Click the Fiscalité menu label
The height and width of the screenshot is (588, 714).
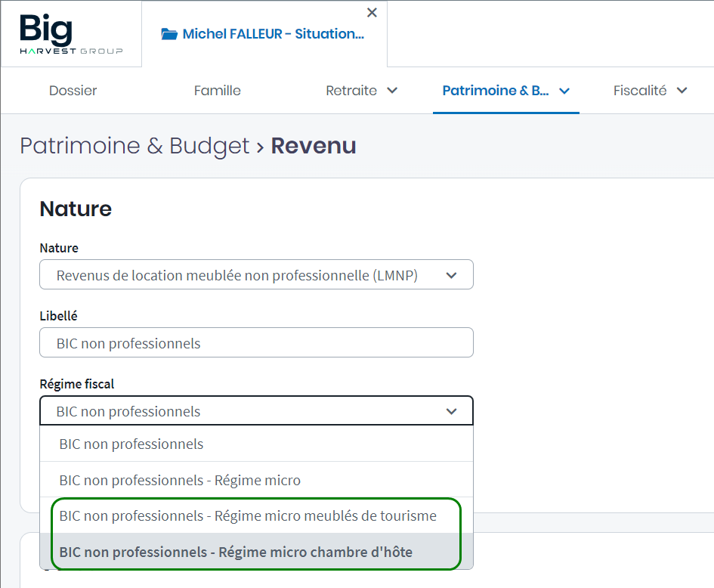(639, 91)
